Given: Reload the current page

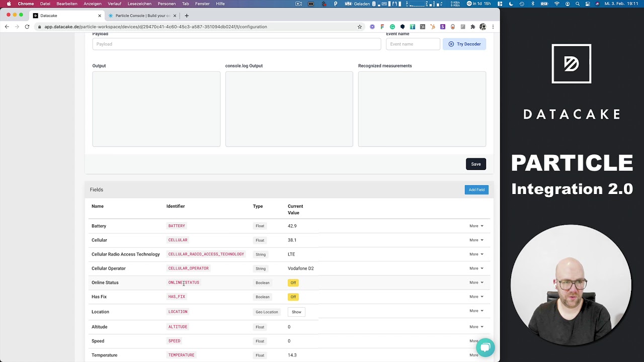Looking at the screenshot, I should pyautogui.click(x=27, y=27).
